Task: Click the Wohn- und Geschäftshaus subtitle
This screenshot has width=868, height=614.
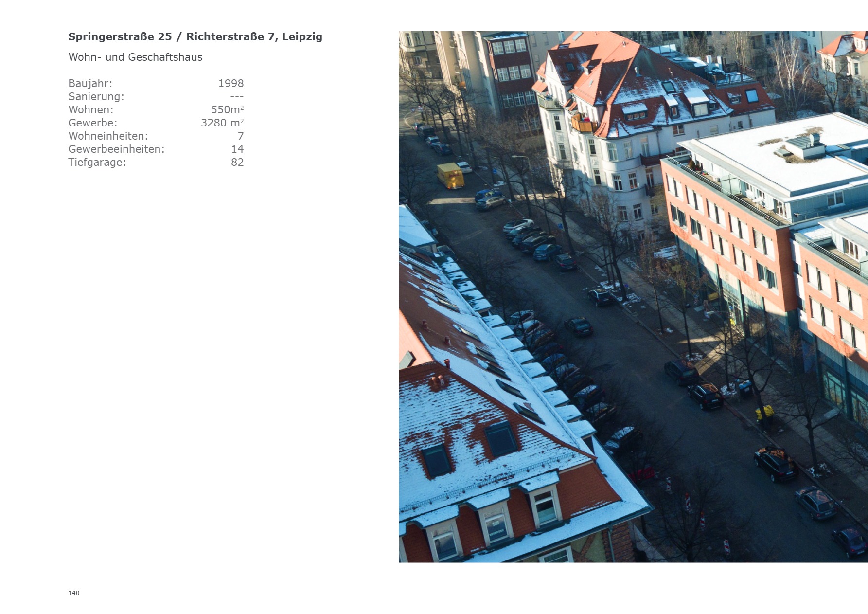Action: pyautogui.click(x=135, y=57)
